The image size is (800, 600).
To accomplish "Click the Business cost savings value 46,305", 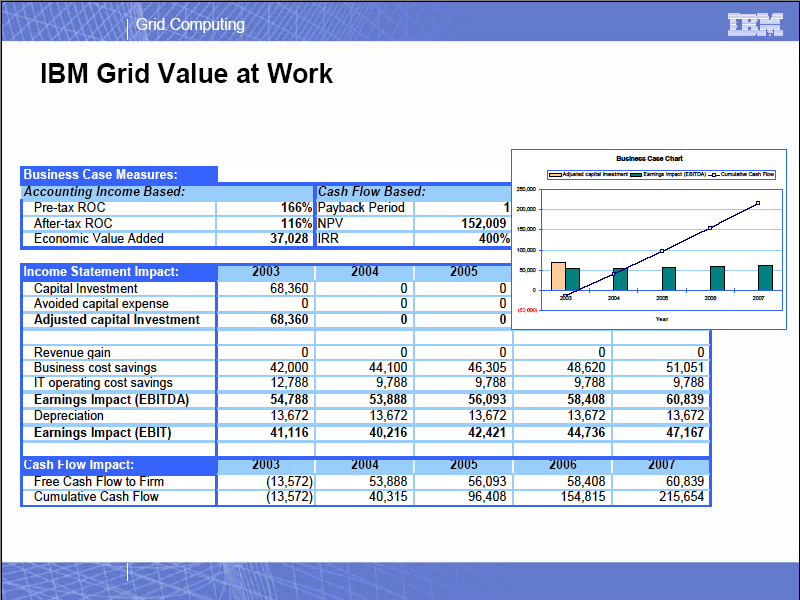I will pyautogui.click(x=487, y=368).
